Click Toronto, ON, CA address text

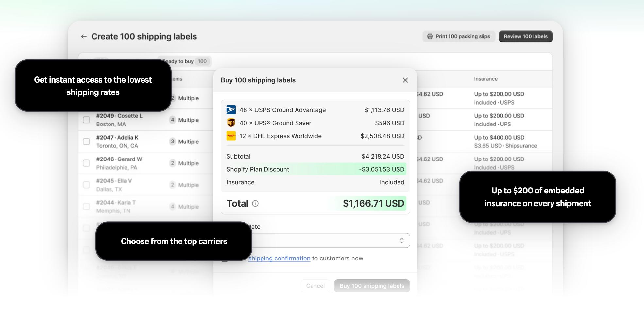117,146
